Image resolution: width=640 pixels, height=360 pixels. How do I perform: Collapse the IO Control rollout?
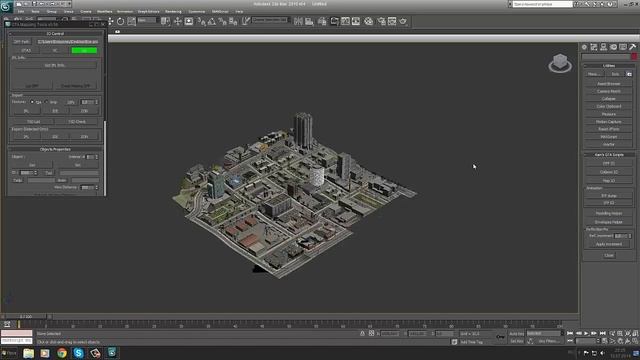[x=55, y=33]
